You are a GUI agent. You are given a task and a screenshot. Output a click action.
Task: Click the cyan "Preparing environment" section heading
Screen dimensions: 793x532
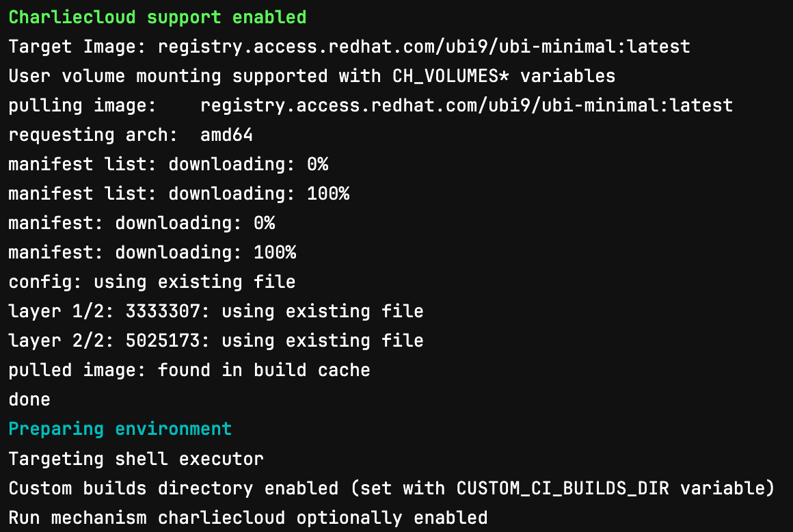pos(120,429)
